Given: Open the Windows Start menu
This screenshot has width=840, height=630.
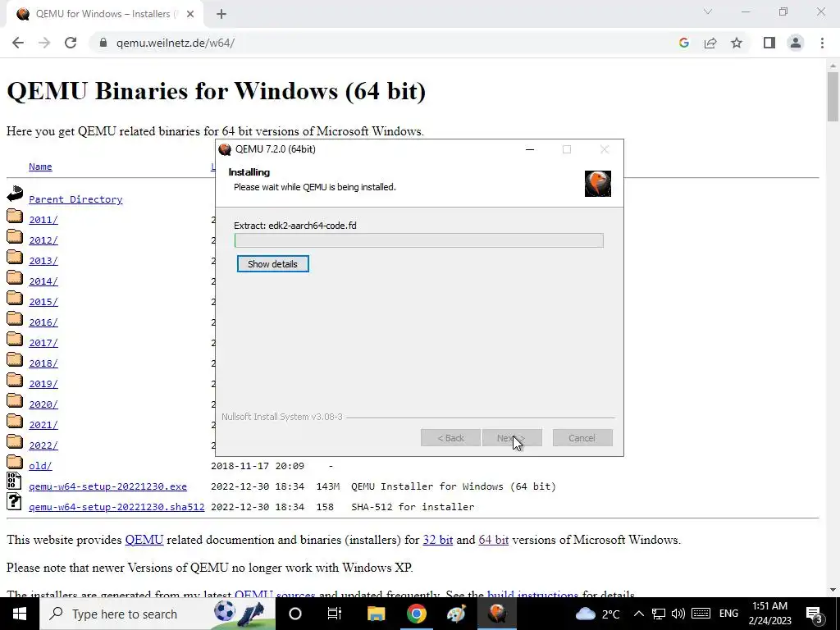Looking at the screenshot, I should pyautogui.click(x=20, y=614).
